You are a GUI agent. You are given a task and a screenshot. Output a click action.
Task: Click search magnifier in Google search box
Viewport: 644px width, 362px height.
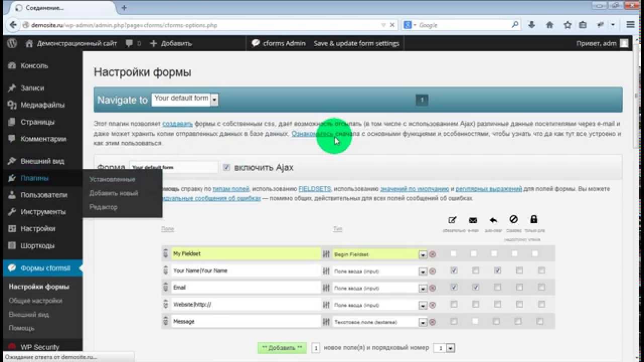coord(515,25)
